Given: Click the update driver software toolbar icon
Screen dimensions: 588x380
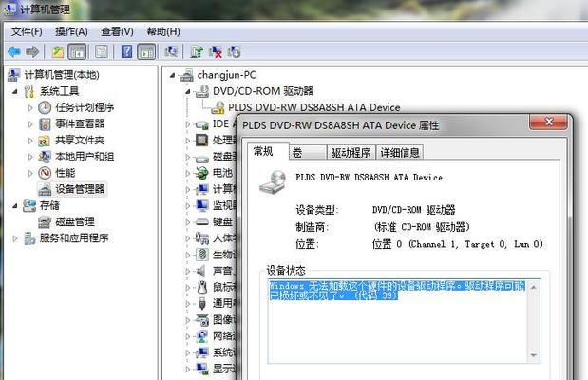Looking at the screenshot, I should coord(197,51).
